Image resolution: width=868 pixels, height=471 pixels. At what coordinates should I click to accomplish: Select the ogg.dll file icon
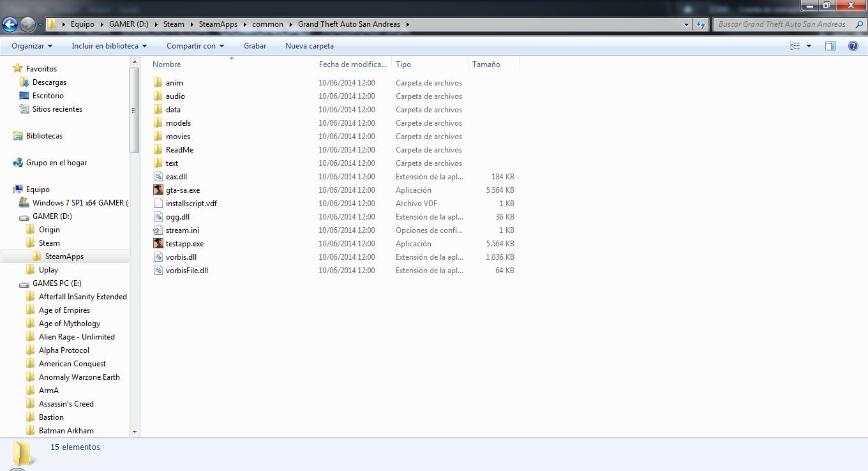pos(158,217)
